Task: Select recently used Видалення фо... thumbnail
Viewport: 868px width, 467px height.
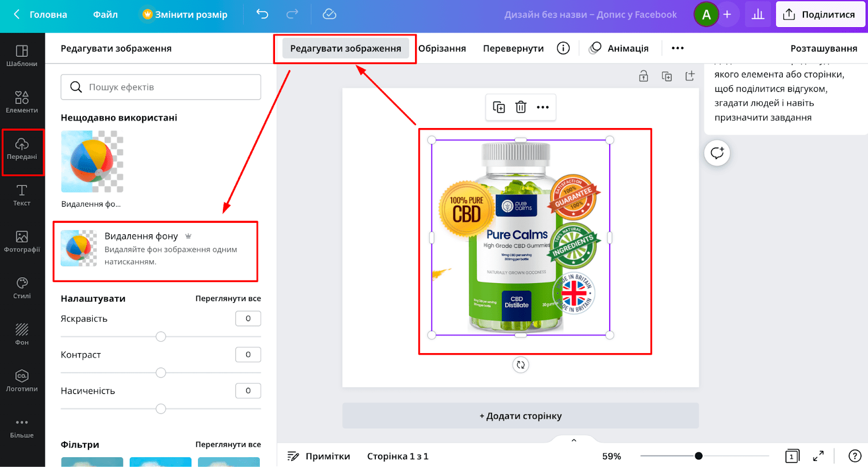Action: coord(92,162)
